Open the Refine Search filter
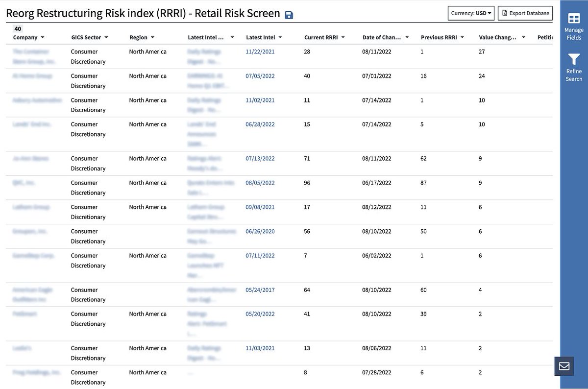Viewport: 588px width, 389px height. point(574,68)
